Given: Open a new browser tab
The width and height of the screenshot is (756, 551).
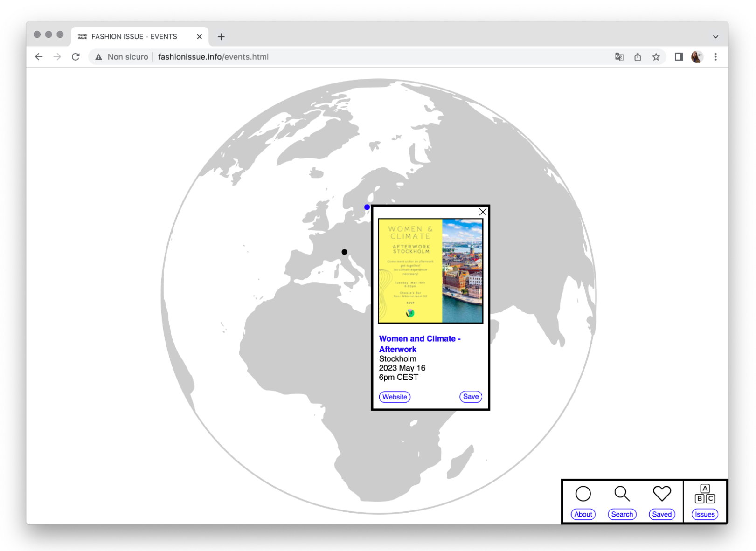Looking at the screenshot, I should pos(221,37).
